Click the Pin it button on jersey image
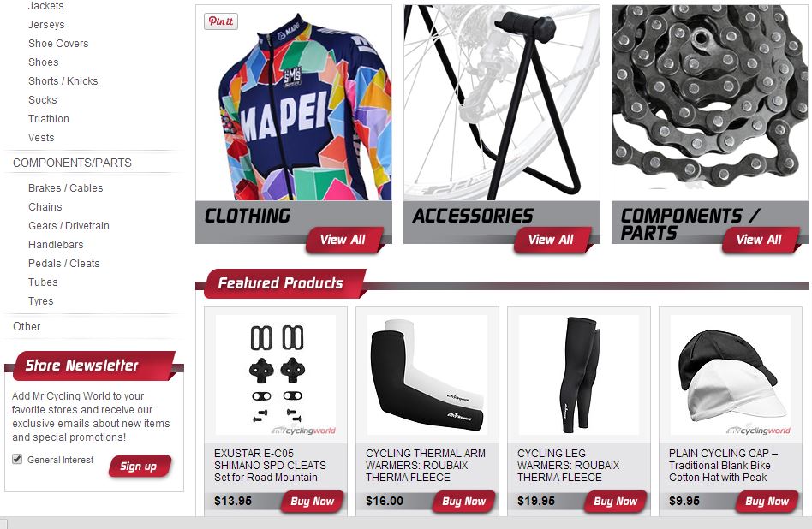Viewport: 812px width, 529px height. (x=221, y=21)
